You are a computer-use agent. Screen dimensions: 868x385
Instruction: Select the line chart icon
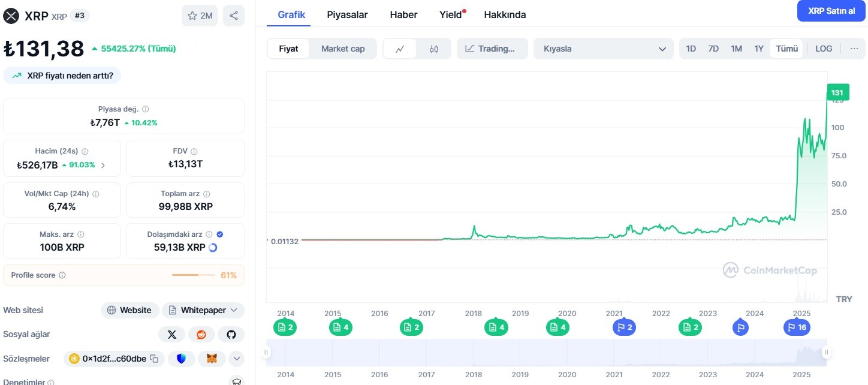point(400,49)
